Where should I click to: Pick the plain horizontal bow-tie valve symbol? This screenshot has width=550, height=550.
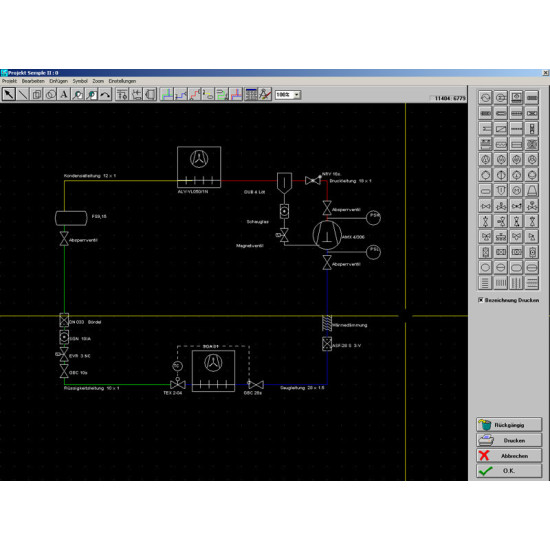coord(485,206)
